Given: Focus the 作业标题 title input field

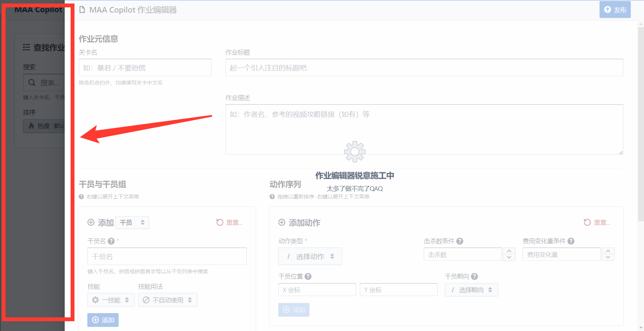Looking at the screenshot, I should 424,67.
